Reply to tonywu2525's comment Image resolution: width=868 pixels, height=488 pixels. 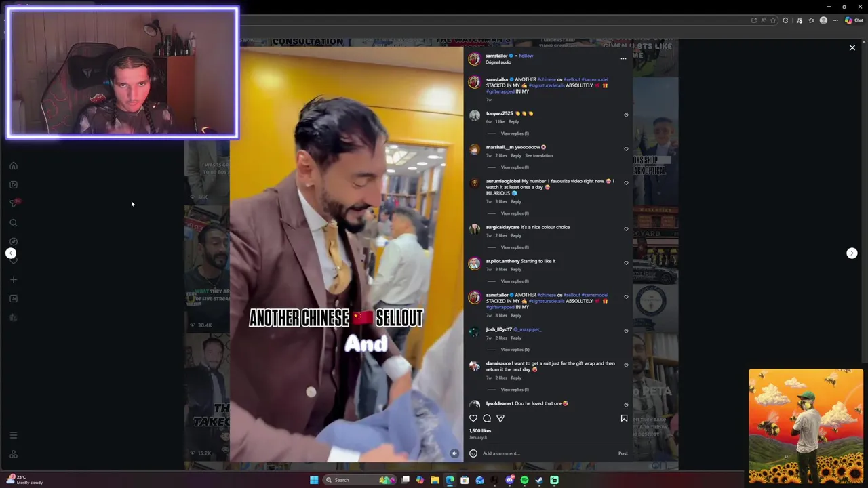[513, 121]
